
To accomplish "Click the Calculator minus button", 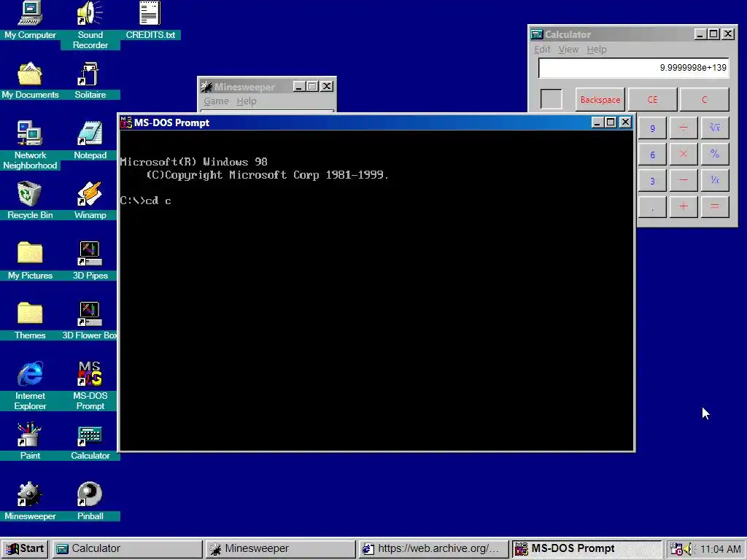I will (x=683, y=181).
